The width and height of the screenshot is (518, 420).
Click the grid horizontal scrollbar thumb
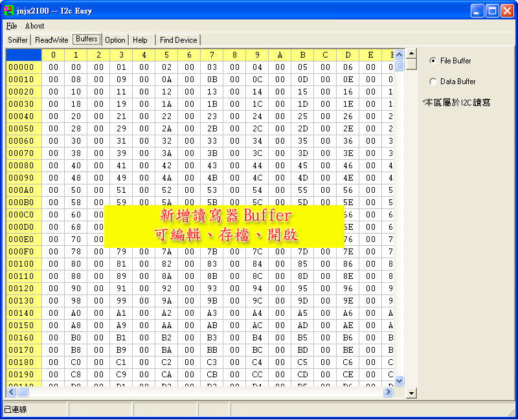pos(23,392)
